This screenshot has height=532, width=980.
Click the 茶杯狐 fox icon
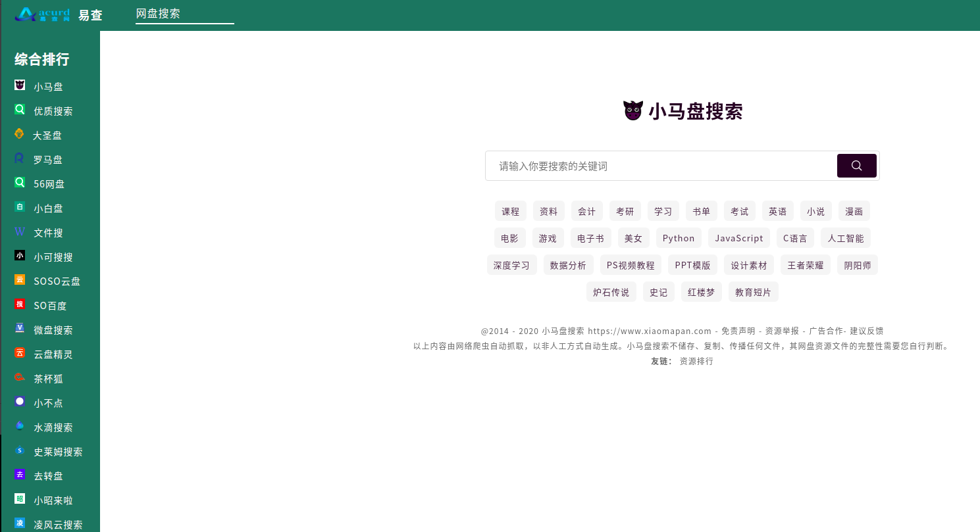tap(20, 377)
